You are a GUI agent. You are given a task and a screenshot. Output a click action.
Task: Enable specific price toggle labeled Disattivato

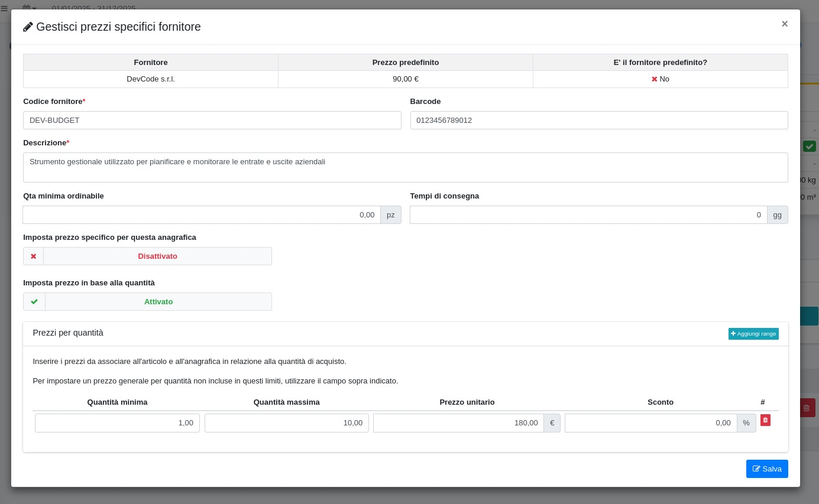[x=157, y=256]
